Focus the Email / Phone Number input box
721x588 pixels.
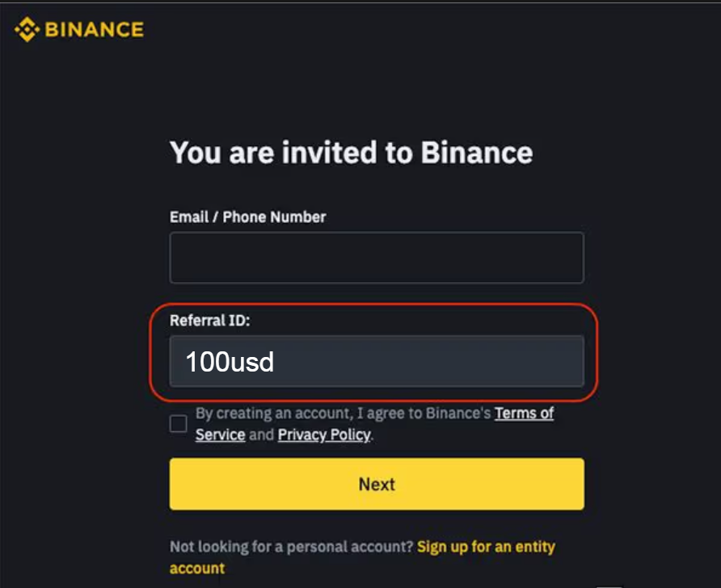click(377, 258)
